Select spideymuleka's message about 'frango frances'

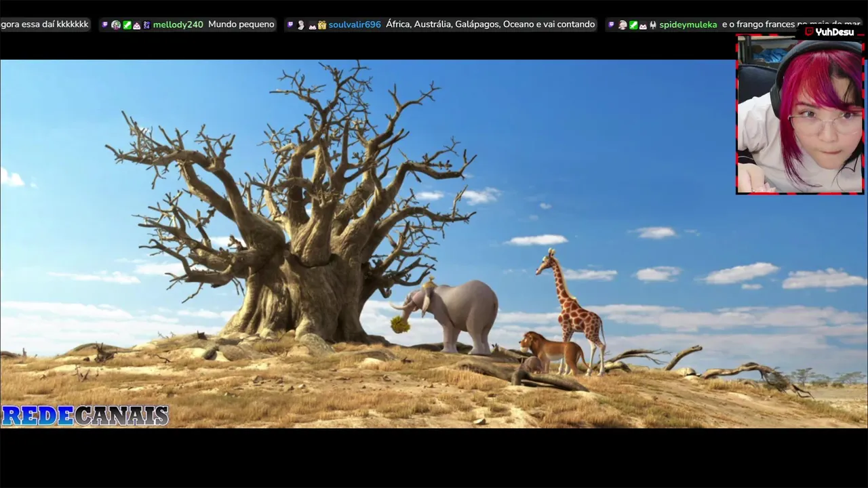point(790,24)
